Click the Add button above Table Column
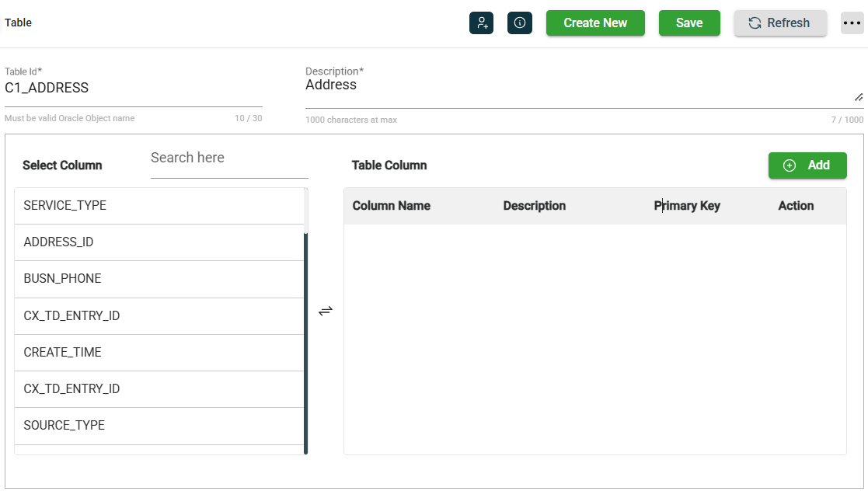Viewport: 868px width, 491px height. pos(807,165)
